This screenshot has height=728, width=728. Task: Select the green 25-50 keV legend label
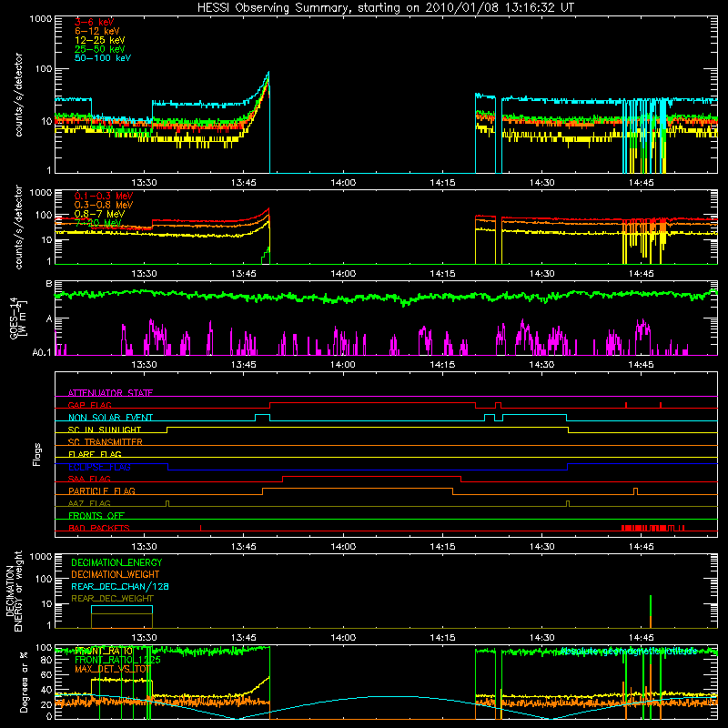tap(100, 49)
